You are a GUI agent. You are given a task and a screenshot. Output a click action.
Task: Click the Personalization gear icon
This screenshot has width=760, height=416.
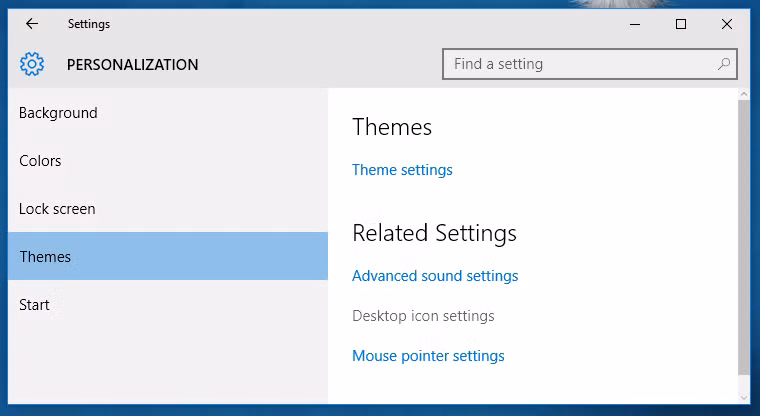coord(32,65)
